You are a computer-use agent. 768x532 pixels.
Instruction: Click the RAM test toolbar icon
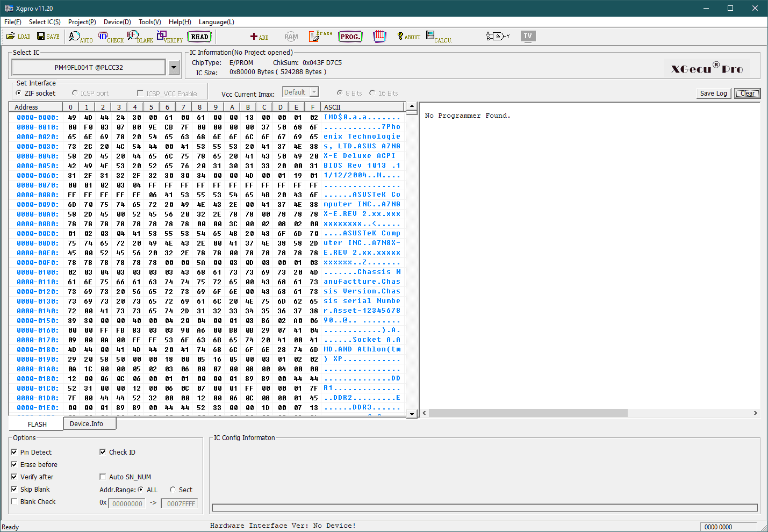[291, 37]
